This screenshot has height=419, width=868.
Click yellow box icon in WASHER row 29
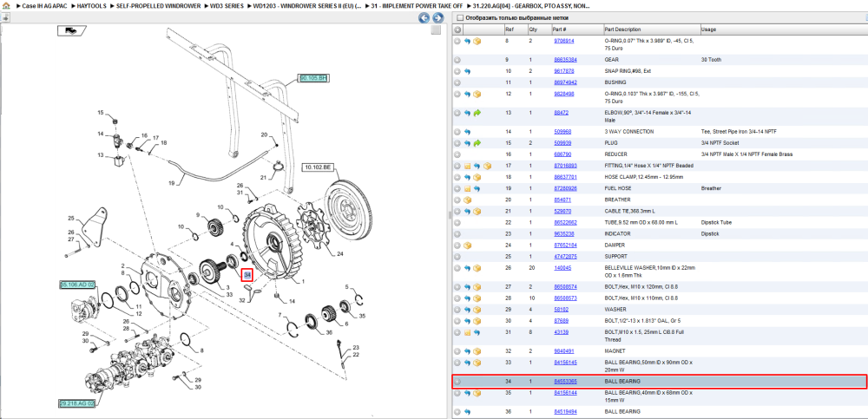tap(477, 310)
